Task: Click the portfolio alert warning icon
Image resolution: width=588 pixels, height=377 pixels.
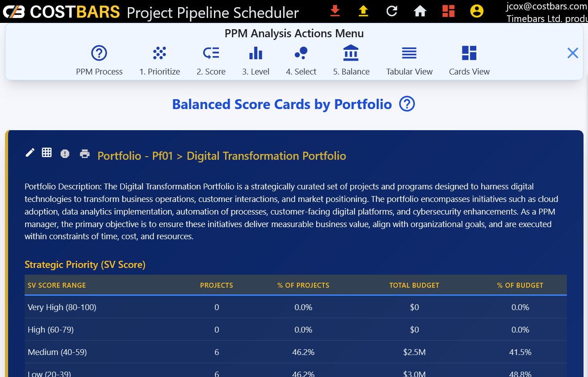Action: (65, 154)
